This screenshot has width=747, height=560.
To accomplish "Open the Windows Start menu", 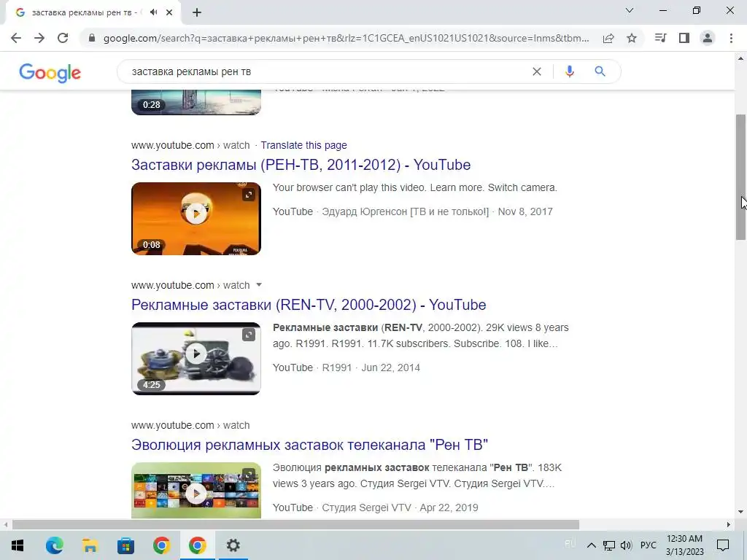I will tap(18, 545).
